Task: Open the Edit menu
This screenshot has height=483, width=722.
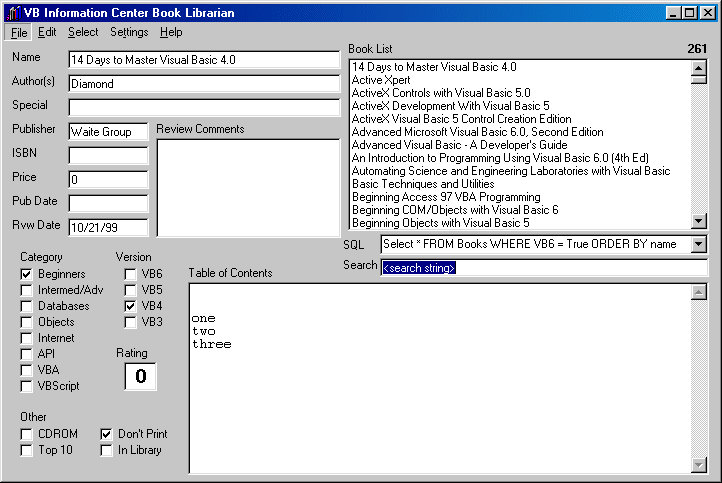Action: coord(47,32)
